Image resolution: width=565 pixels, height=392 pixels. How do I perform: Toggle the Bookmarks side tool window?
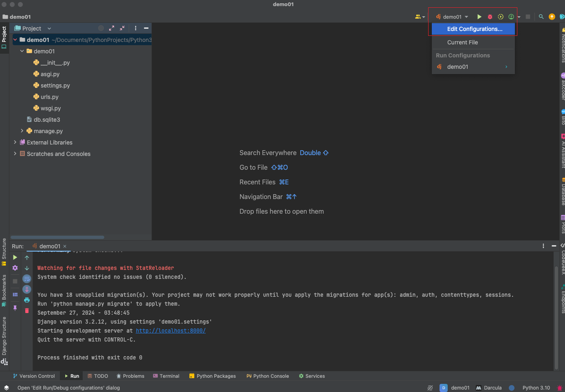(4, 291)
